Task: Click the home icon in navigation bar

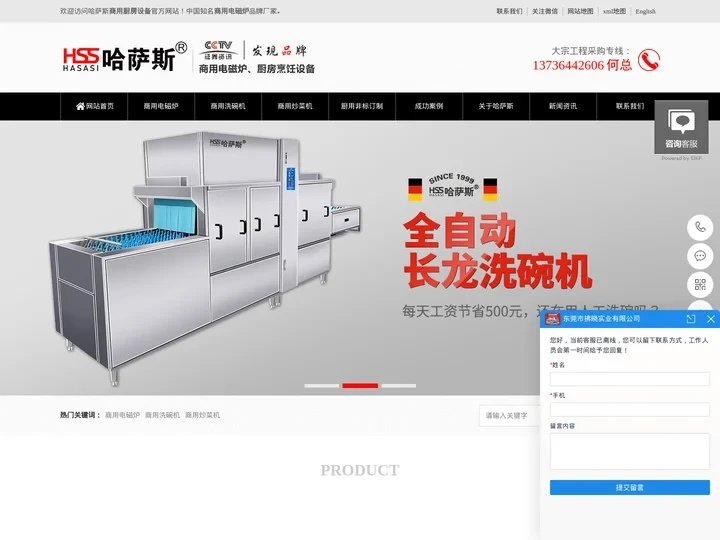Action: 80,106
